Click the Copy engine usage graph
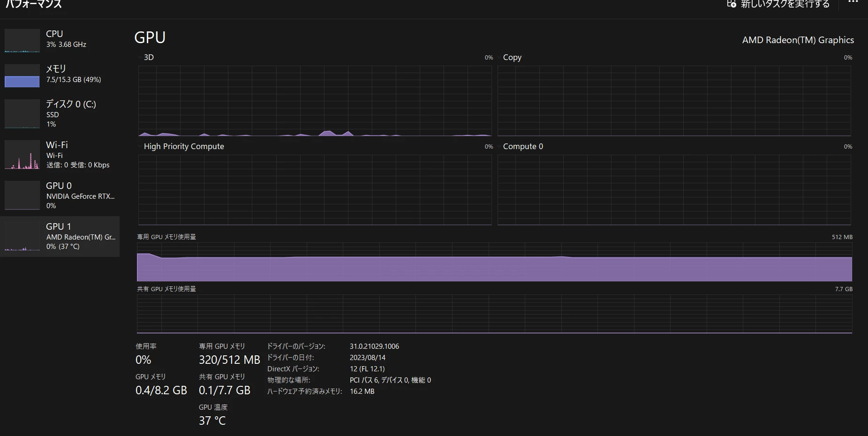This screenshot has height=436, width=868. point(674,101)
